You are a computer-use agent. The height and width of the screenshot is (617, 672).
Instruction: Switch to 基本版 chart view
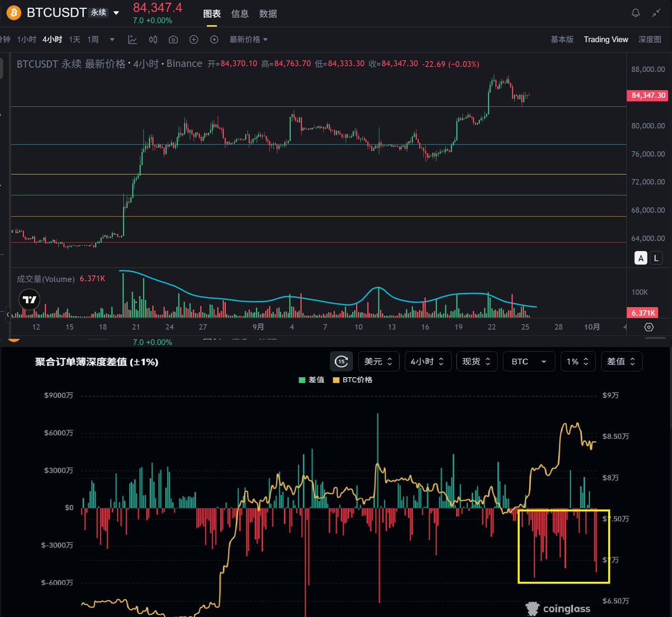click(x=562, y=40)
